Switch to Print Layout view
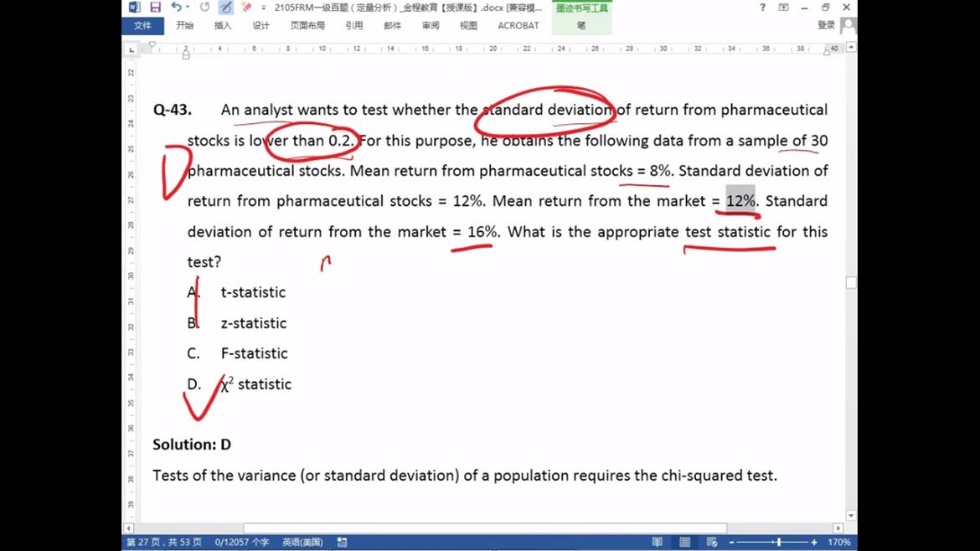This screenshot has width=980, height=551. [685, 543]
